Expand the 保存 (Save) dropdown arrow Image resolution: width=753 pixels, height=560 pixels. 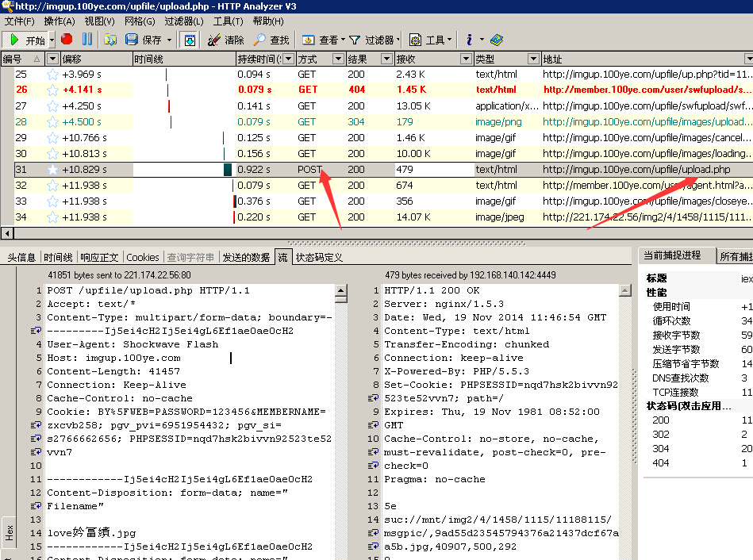coord(169,40)
